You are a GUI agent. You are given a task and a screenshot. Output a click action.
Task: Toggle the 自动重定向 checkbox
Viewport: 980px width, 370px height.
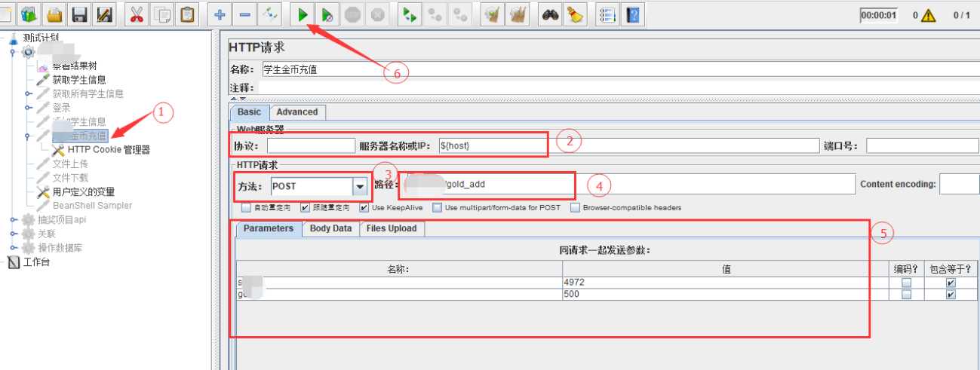(246, 207)
